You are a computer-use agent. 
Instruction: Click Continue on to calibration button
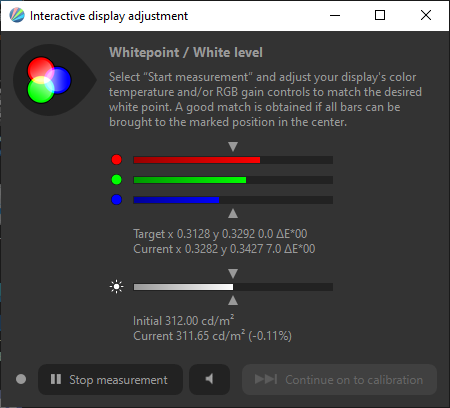[x=339, y=379]
